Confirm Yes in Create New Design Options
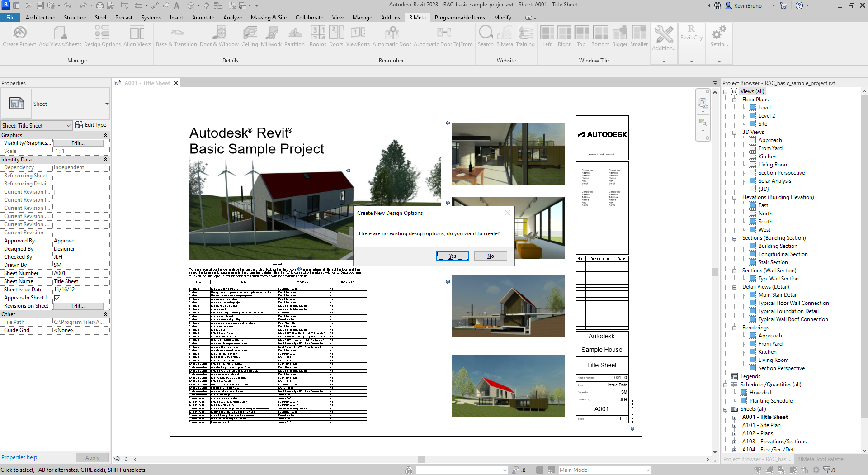 pos(453,256)
